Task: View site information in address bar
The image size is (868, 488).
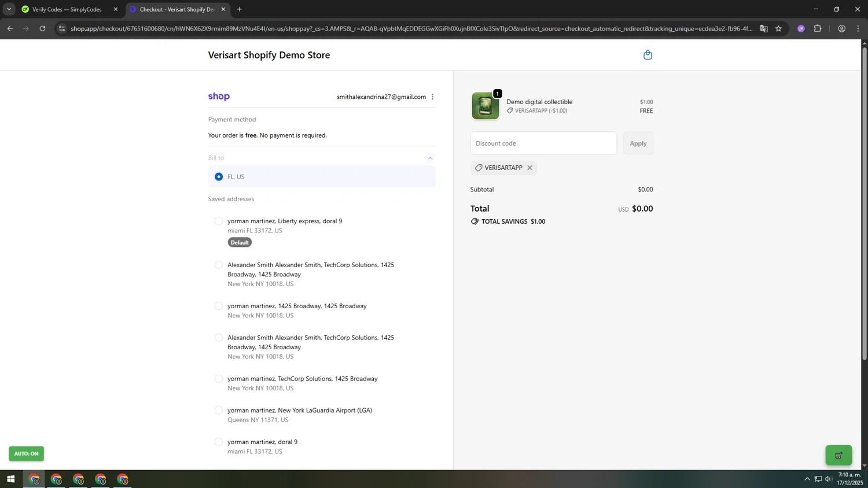Action: (x=62, y=28)
